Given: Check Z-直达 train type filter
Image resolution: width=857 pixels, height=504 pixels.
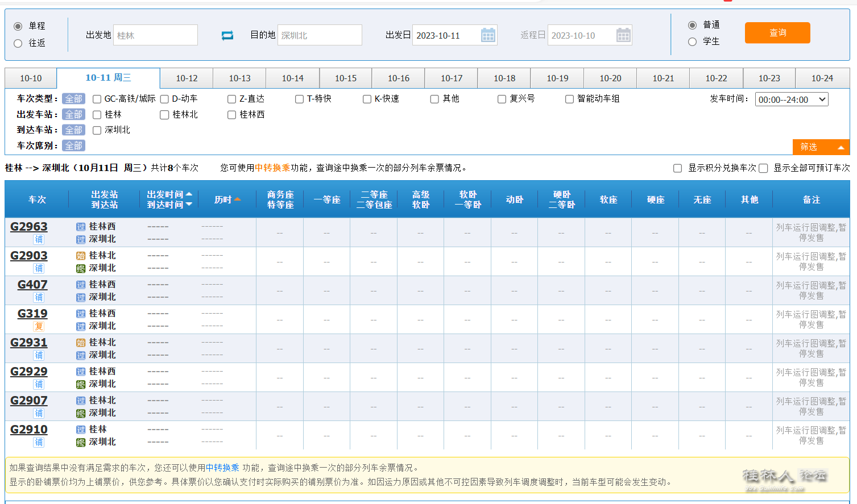Looking at the screenshot, I should (231, 99).
